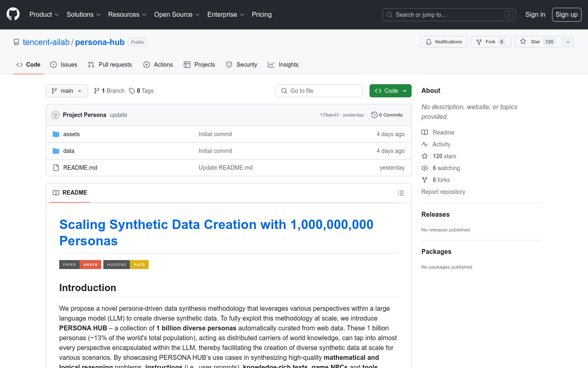Click the Hugging Face badge
Viewport: 588px width, 368px height.
pos(126,265)
